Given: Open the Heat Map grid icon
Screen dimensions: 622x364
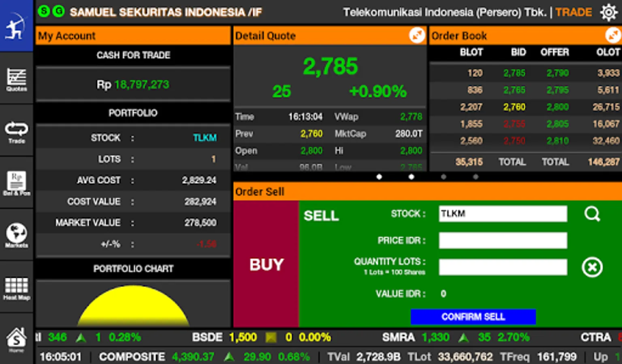Looking at the screenshot, I should pos(16,288).
